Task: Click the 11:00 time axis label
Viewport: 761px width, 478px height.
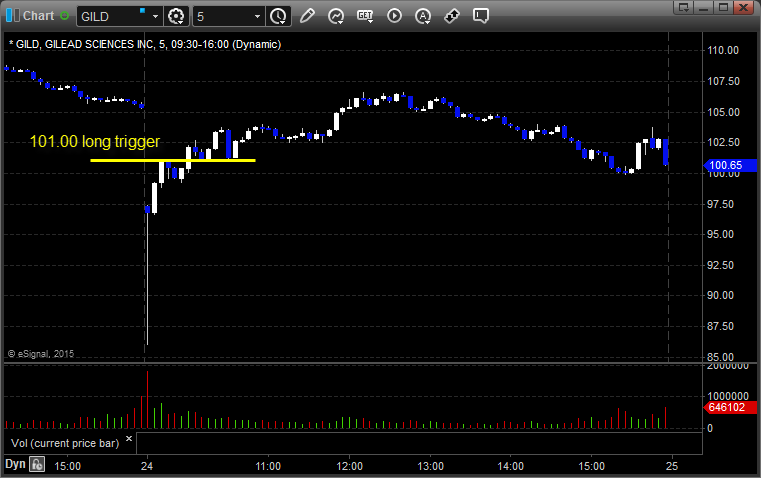Action: pos(268,466)
